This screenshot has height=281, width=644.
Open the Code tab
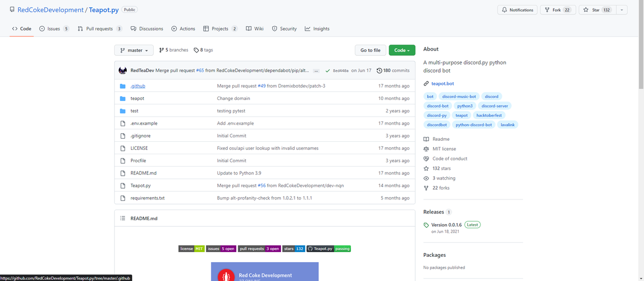coord(21,28)
